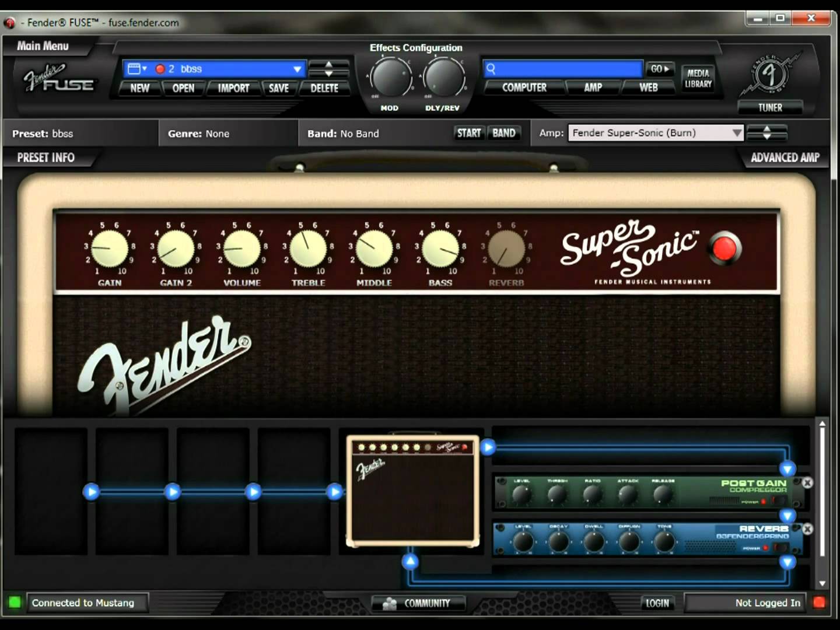
Task: Click the Save preset button
Action: tap(279, 88)
